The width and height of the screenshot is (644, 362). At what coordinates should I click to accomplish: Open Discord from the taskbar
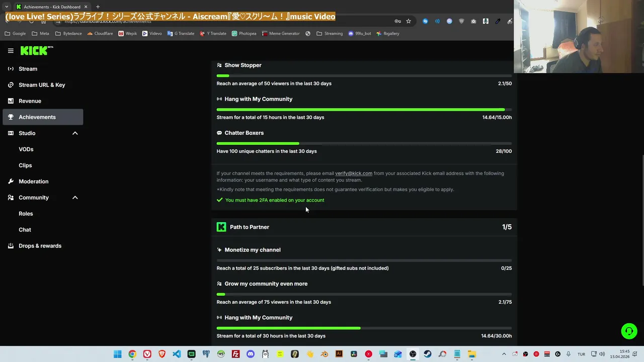pyautogui.click(x=251, y=354)
